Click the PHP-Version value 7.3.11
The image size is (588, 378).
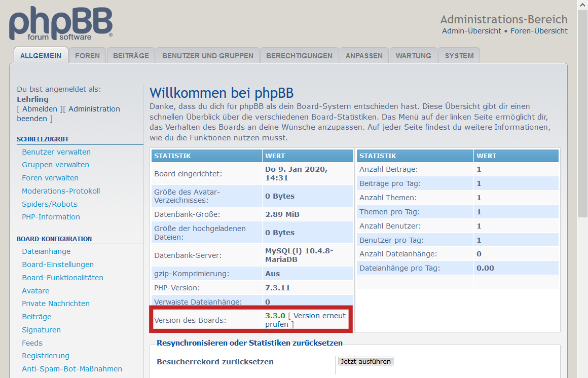pos(277,288)
